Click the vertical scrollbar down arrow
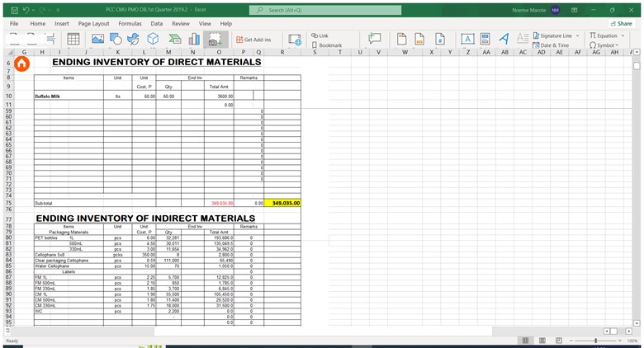This screenshot has width=644, height=348. coord(637,323)
